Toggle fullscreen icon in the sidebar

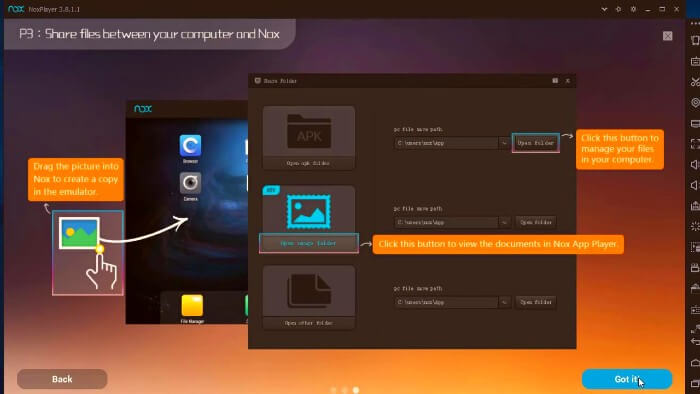695,144
